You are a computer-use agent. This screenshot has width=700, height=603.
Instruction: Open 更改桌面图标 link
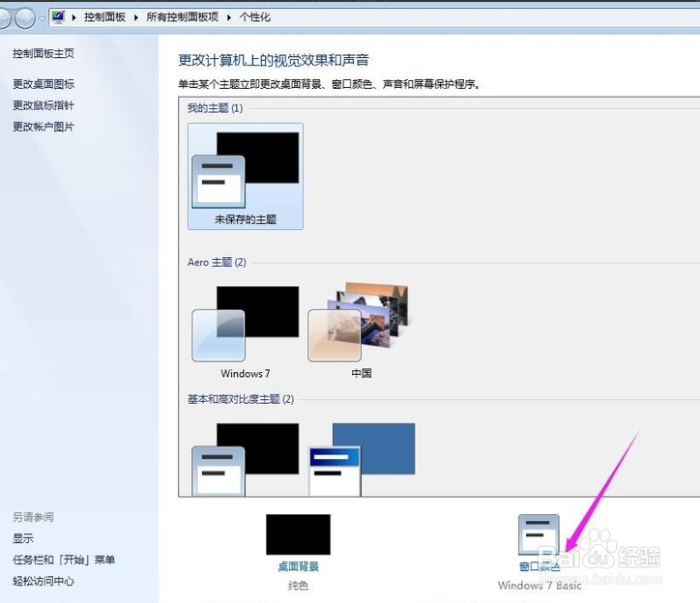[44, 84]
